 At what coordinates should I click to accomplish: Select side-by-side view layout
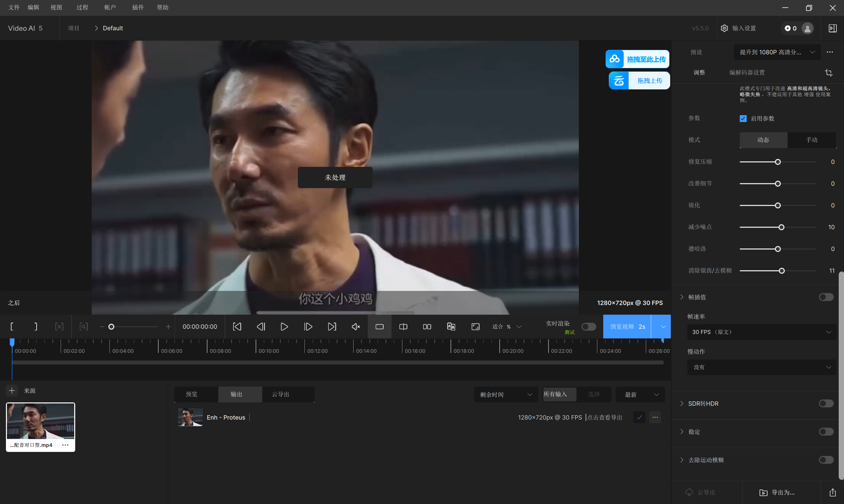[427, 326]
